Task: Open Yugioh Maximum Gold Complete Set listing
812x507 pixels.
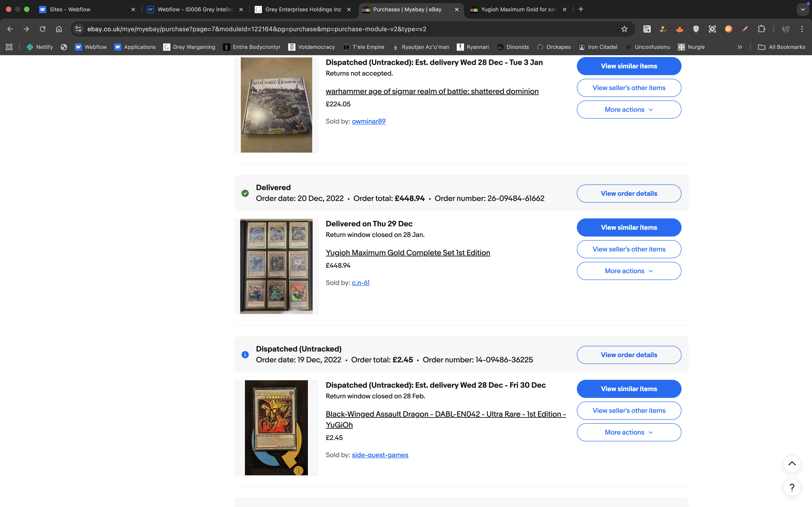Action: [x=408, y=253]
